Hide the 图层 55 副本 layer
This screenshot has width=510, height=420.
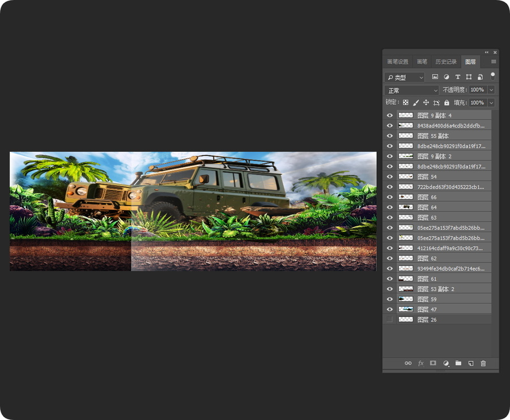[390, 136]
